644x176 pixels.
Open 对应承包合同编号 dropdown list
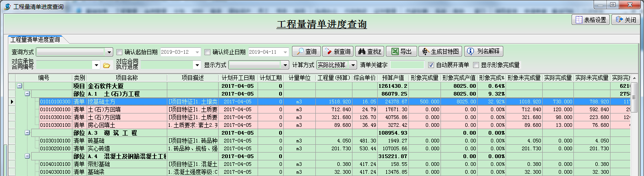(96, 65)
